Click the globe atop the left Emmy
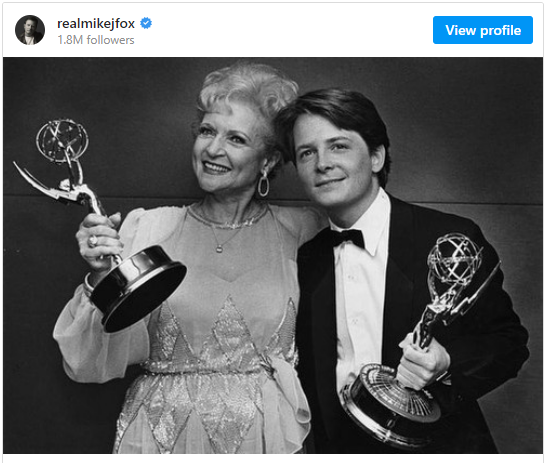This screenshot has width=555, height=463. click(62, 141)
